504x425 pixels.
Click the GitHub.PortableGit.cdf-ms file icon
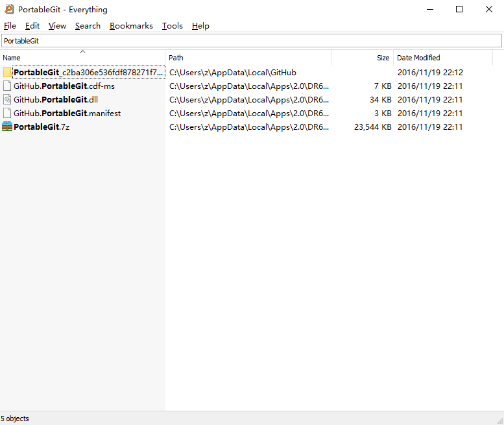tap(7, 86)
